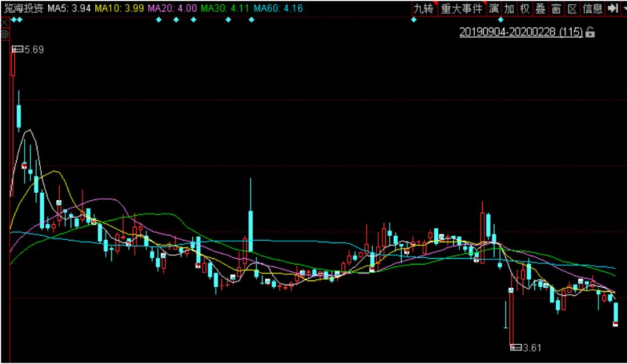The width and height of the screenshot is (627, 364).
Task: Select the MA20: 4.00 indicator label
Action: pyautogui.click(x=172, y=8)
